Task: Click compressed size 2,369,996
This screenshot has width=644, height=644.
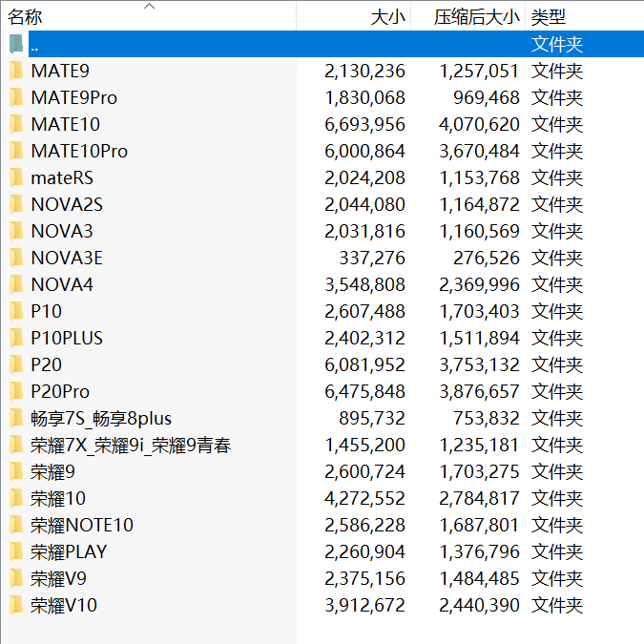Action: 479,284
